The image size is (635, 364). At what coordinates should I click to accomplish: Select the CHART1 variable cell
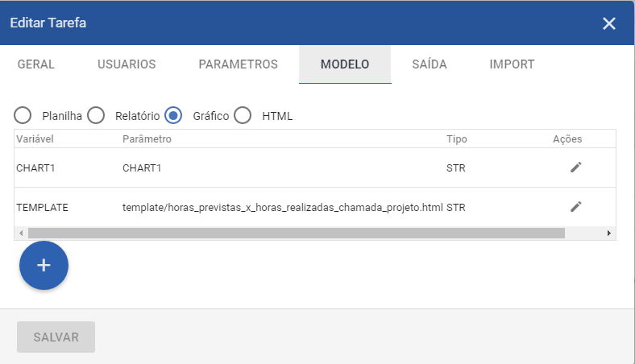[35, 168]
